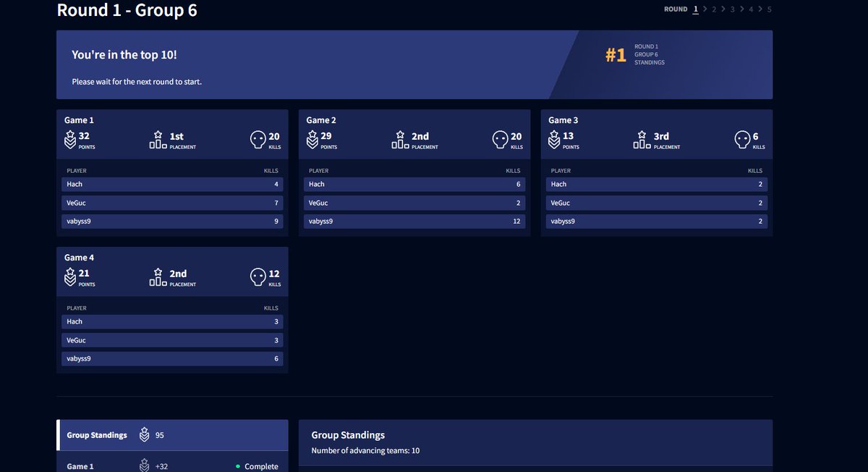Click the Game 4 placement podium icon

(158, 277)
